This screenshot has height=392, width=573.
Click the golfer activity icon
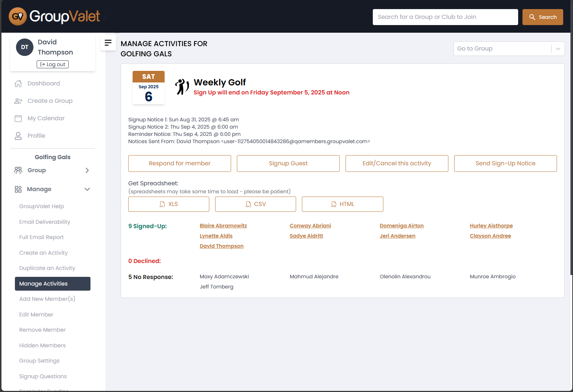click(x=182, y=87)
